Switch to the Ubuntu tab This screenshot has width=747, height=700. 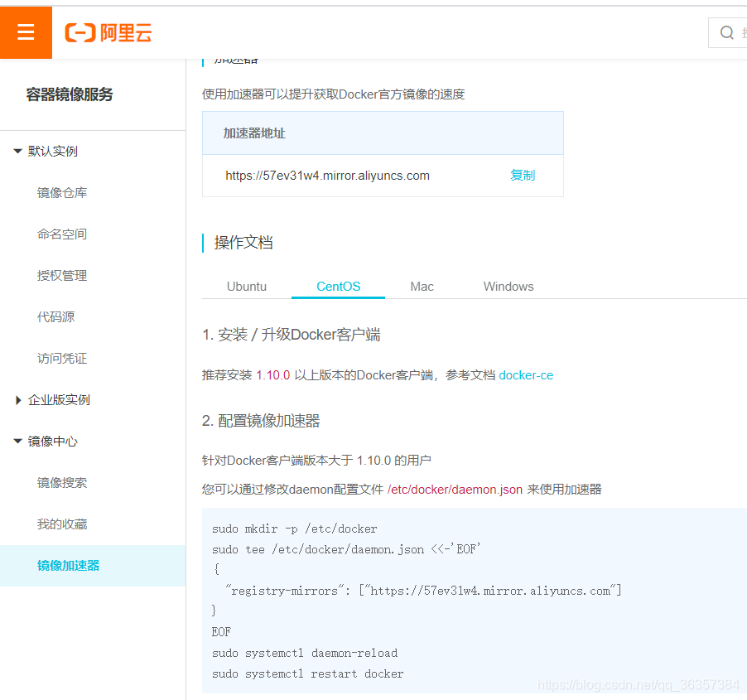[246, 286]
